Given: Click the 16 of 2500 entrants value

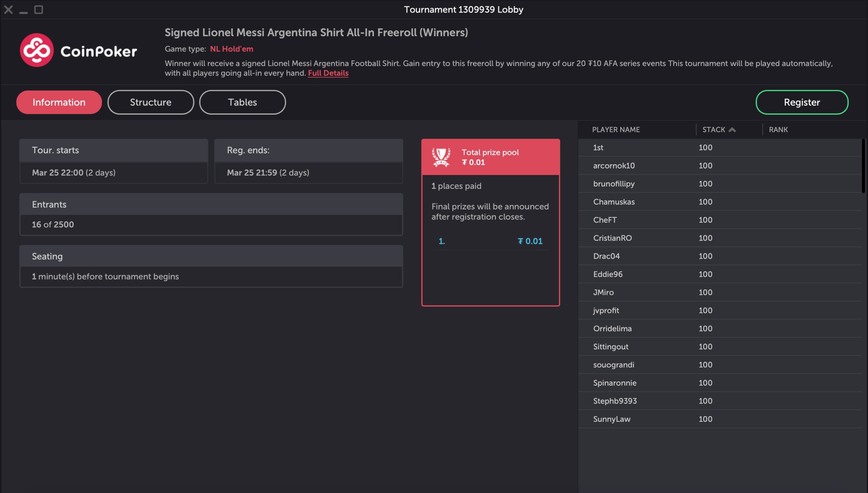Looking at the screenshot, I should tap(53, 224).
